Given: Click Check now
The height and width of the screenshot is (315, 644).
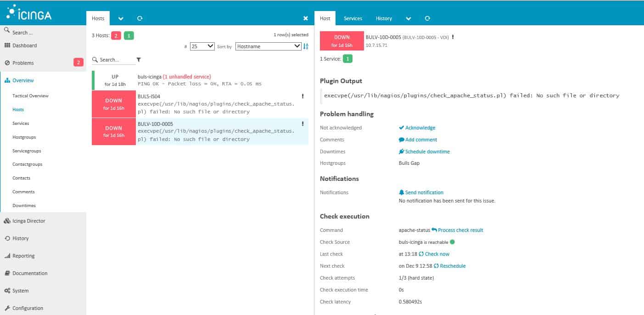Looking at the screenshot, I should pos(434,254).
